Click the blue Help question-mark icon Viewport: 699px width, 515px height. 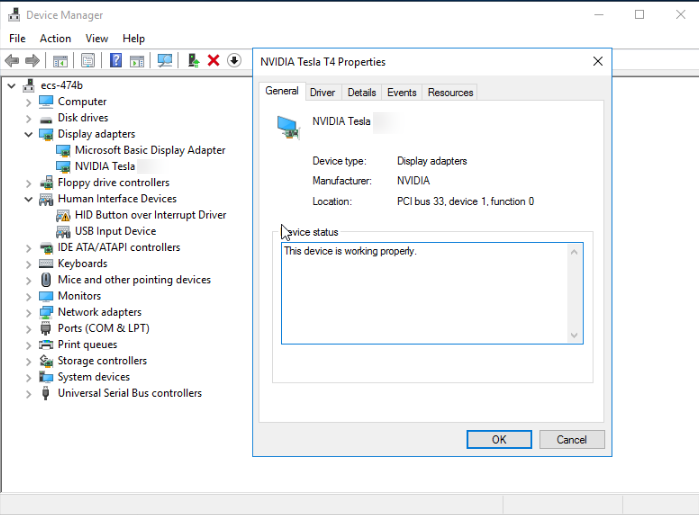pyautogui.click(x=116, y=60)
